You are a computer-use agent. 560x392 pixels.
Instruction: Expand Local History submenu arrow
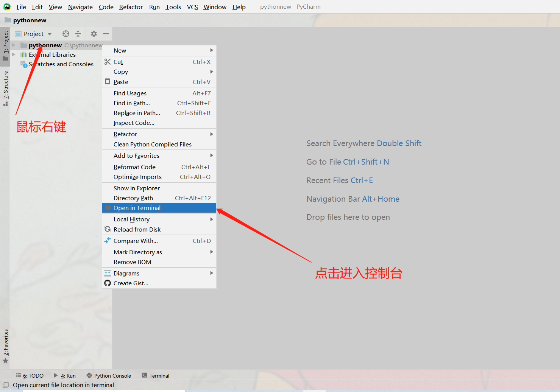pos(212,219)
